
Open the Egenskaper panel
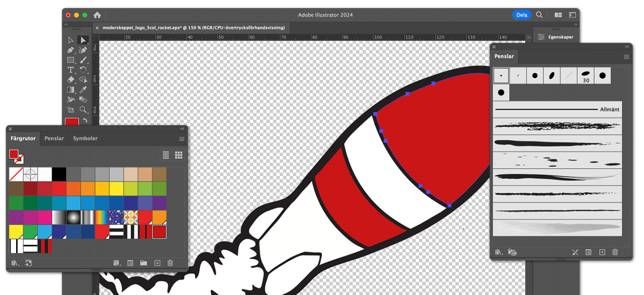[x=556, y=37]
